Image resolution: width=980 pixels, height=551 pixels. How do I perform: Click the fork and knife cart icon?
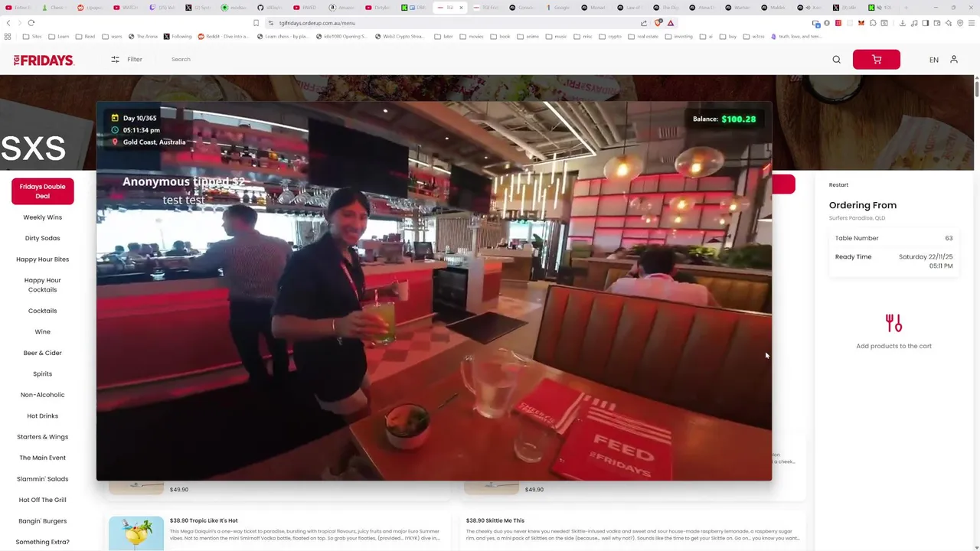tap(893, 323)
